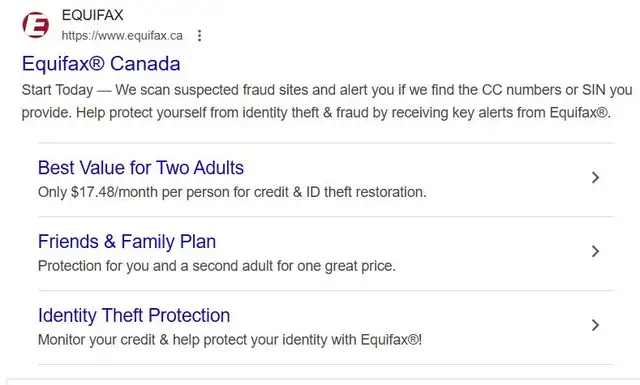Open the Equifax® Canada headline link

click(101, 64)
